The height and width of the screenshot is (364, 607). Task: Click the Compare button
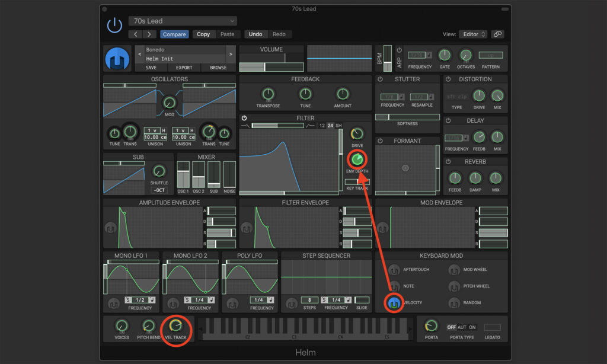[x=174, y=34]
